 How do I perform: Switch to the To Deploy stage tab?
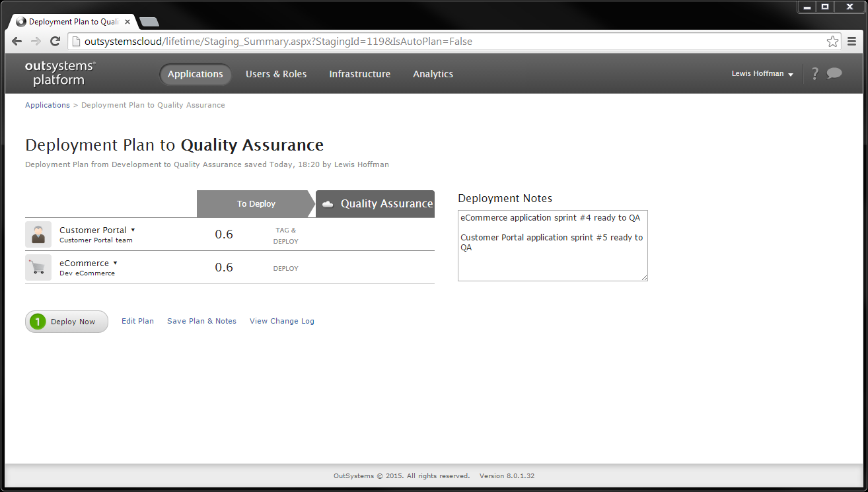click(256, 203)
